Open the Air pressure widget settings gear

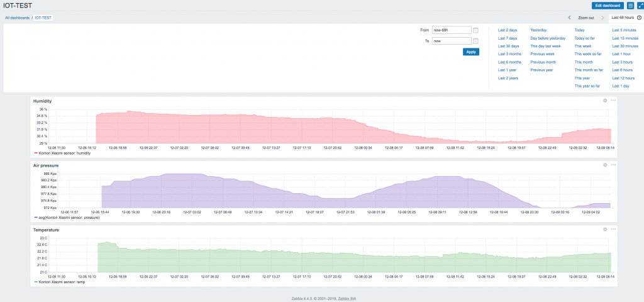tap(605, 165)
